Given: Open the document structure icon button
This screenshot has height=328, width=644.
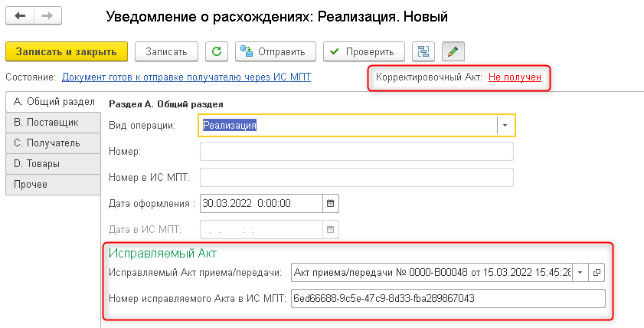Looking at the screenshot, I should tap(423, 52).
